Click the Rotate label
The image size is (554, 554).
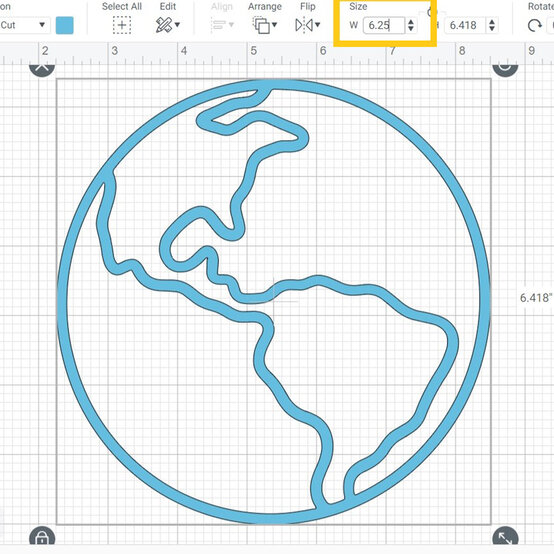click(x=541, y=6)
